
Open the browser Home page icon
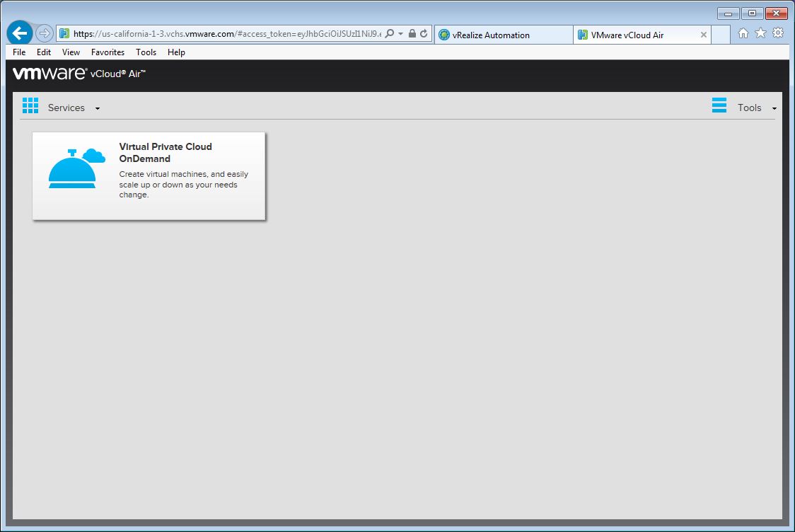tap(743, 33)
